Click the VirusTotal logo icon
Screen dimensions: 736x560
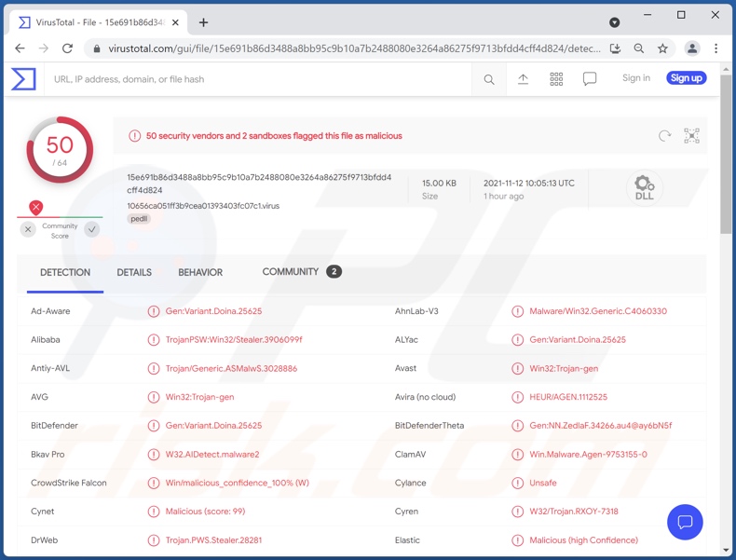coord(23,79)
